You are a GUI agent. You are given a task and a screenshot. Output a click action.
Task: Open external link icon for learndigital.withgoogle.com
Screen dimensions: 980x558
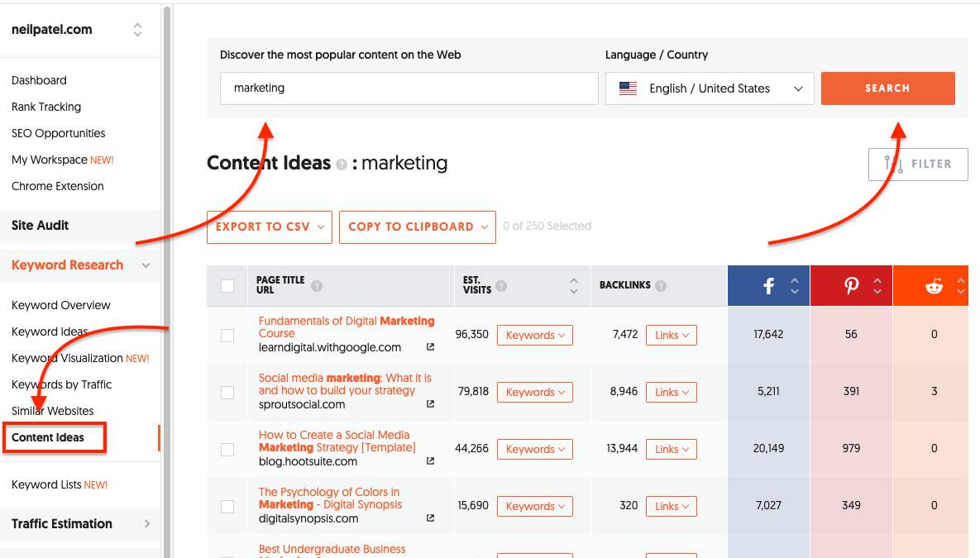click(430, 347)
